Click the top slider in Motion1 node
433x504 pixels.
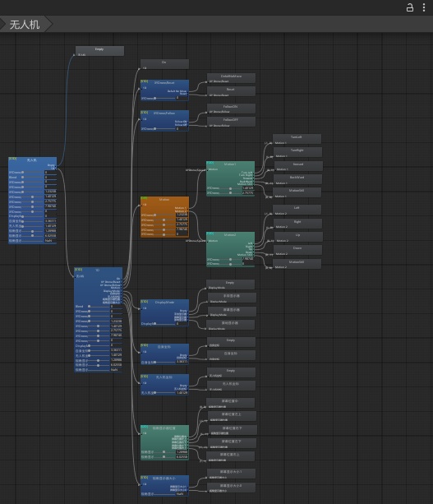[x=230, y=188]
